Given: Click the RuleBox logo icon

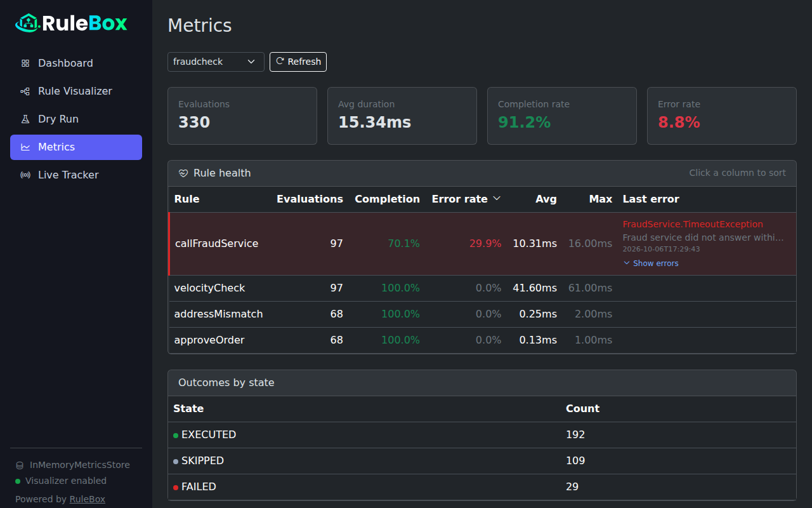Looking at the screenshot, I should (x=27, y=23).
